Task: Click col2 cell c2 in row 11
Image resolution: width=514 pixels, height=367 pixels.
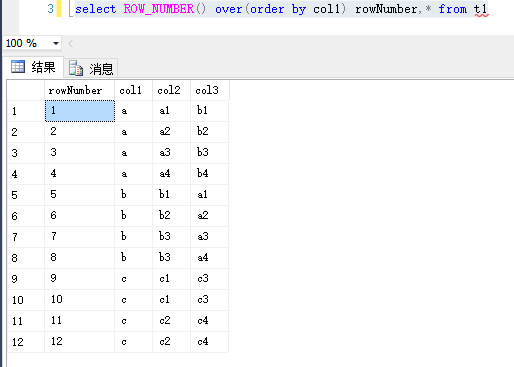Action: click(171, 321)
